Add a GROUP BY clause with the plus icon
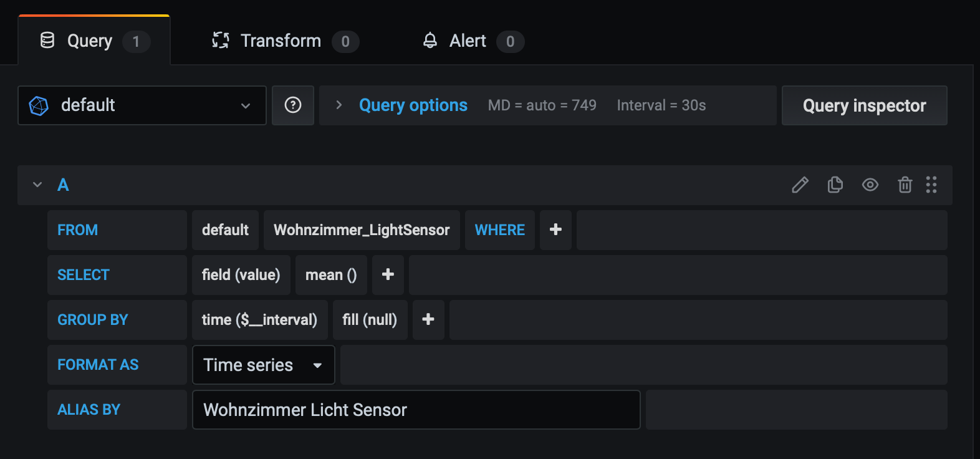Viewport: 980px width, 459px height. click(428, 320)
